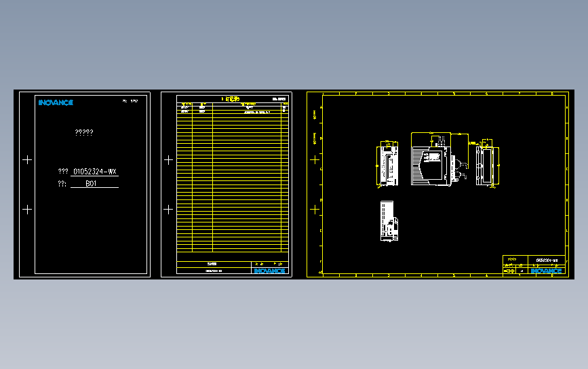Click upper crosshair mark on revision sheet
The width and height of the screenshot is (588, 369).
[168, 160]
